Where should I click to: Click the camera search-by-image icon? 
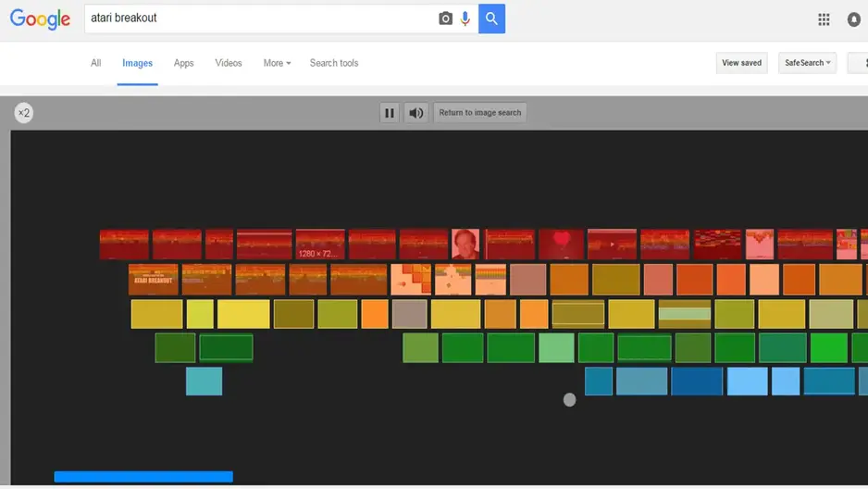click(445, 19)
